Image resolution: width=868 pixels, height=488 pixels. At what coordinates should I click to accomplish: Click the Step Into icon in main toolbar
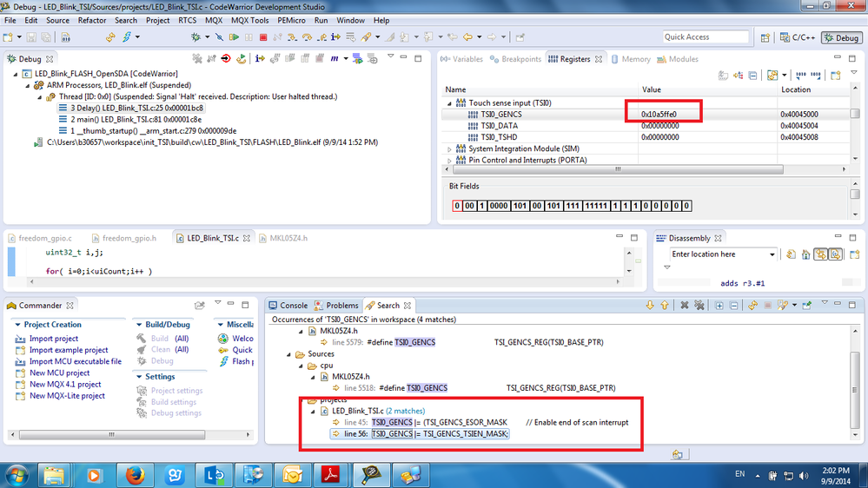click(x=292, y=37)
